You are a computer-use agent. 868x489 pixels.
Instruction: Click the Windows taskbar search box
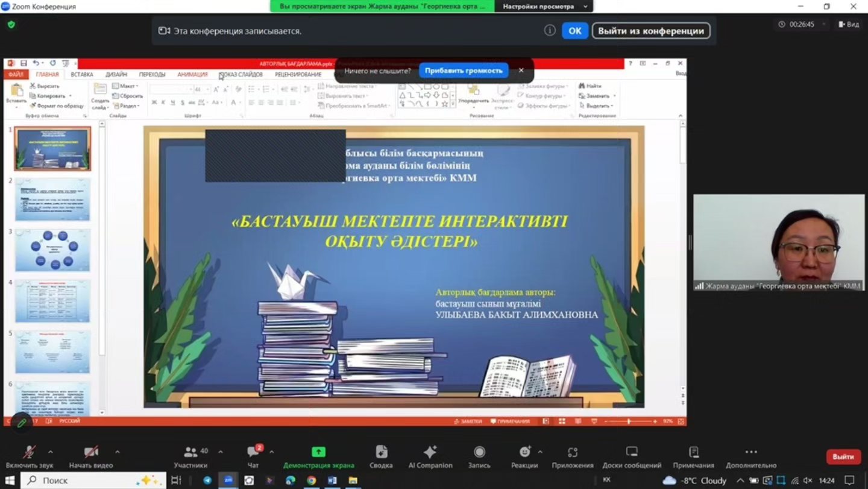click(93, 481)
